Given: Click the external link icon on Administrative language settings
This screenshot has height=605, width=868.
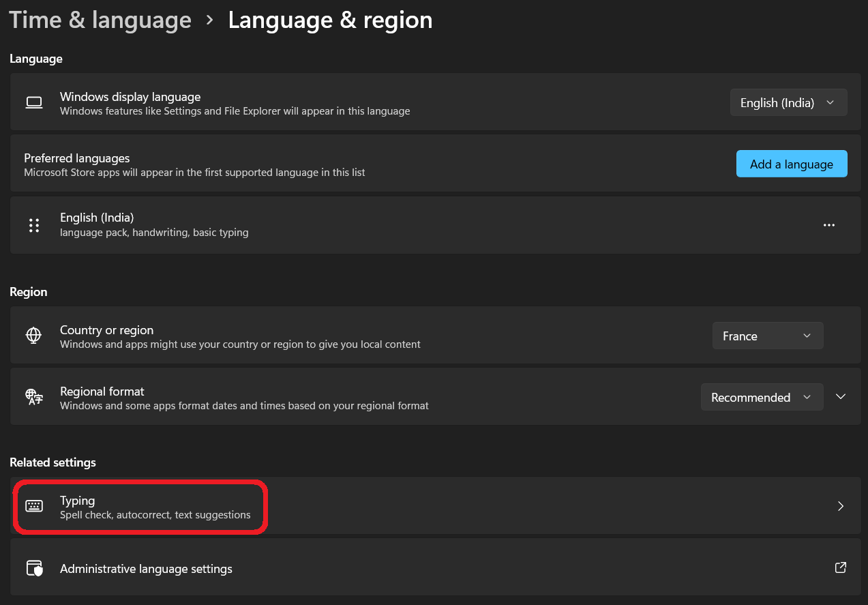Looking at the screenshot, I should coord(840,567).
